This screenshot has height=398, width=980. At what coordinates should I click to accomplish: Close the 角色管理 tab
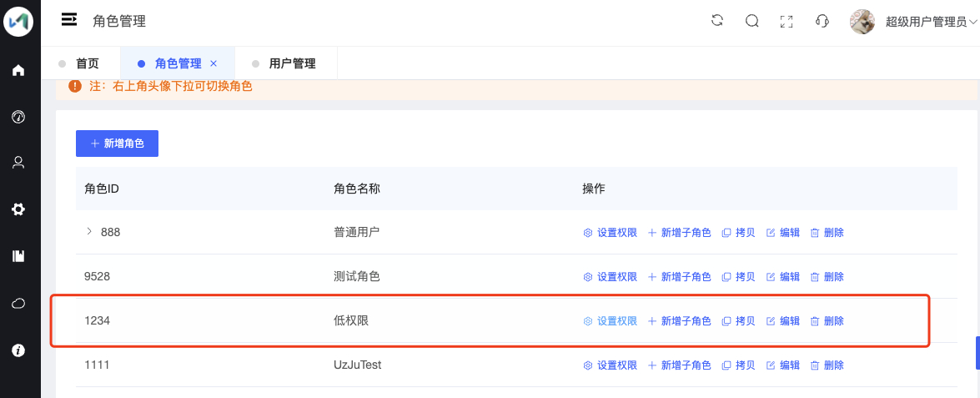click(214, 63)
